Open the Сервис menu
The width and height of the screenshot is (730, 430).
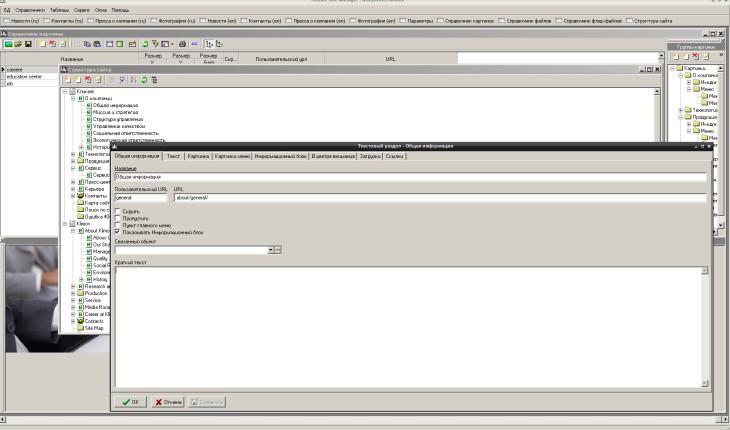tap(81, 10)
